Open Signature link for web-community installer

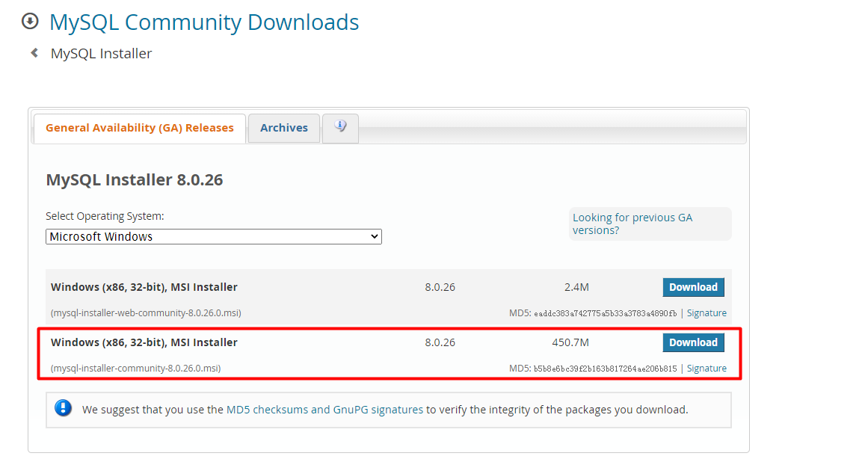point(707,312)
